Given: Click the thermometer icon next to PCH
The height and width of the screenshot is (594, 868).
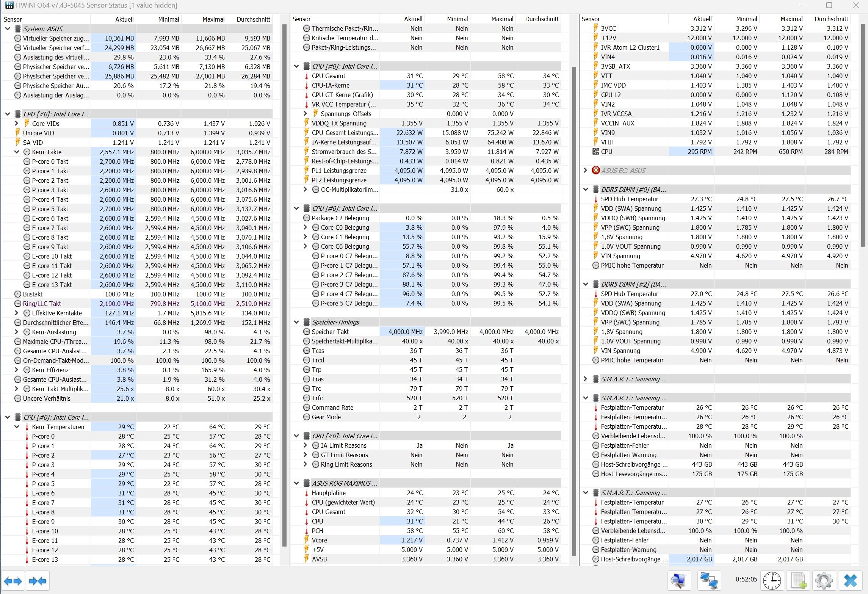Looking at the screenshot, I should click(307, 531).
